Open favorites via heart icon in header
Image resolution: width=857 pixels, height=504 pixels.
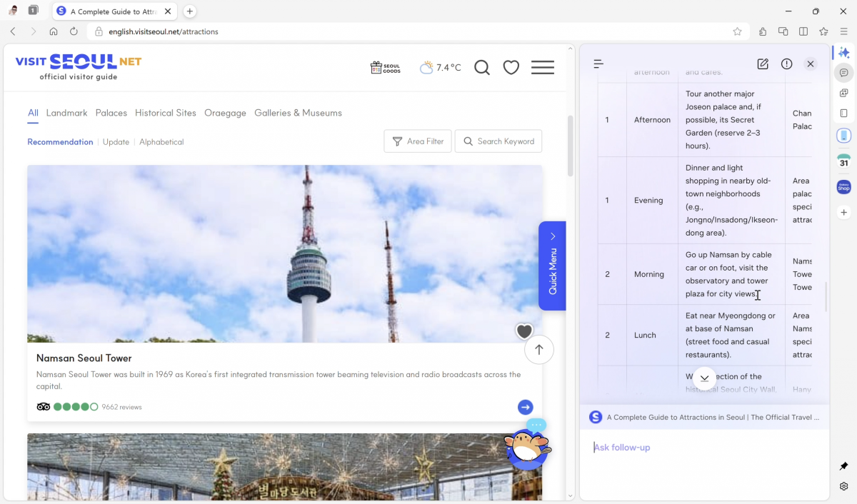511,68
